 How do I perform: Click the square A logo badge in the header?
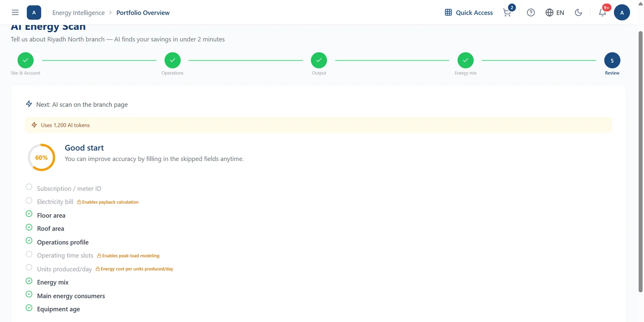click(x=34, y=12)
